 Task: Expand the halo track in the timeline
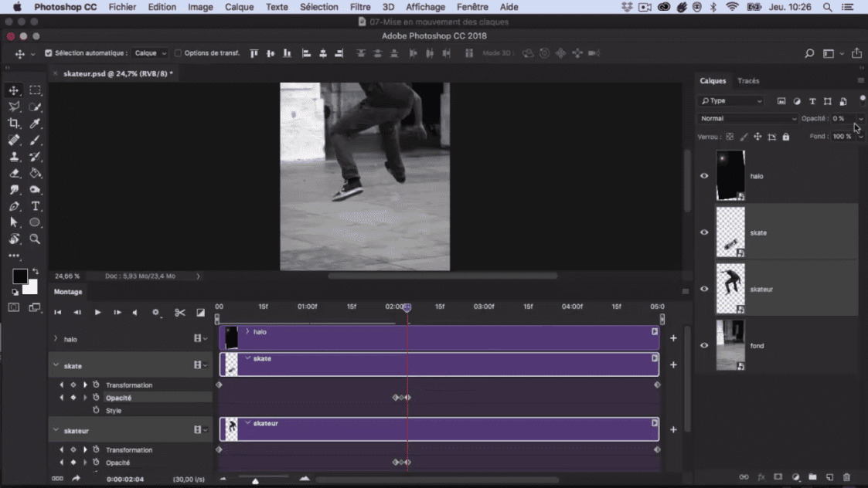(x=56, y=337)
